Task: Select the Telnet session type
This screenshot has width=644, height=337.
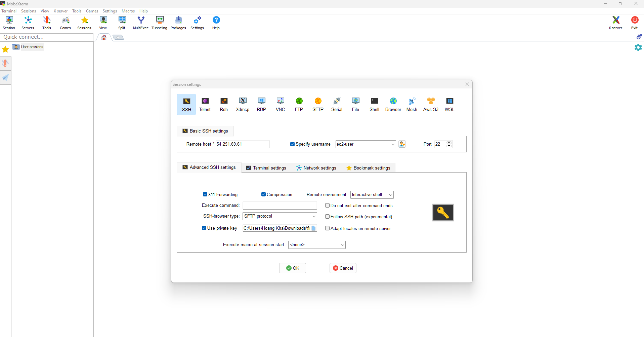Action: 205,104
